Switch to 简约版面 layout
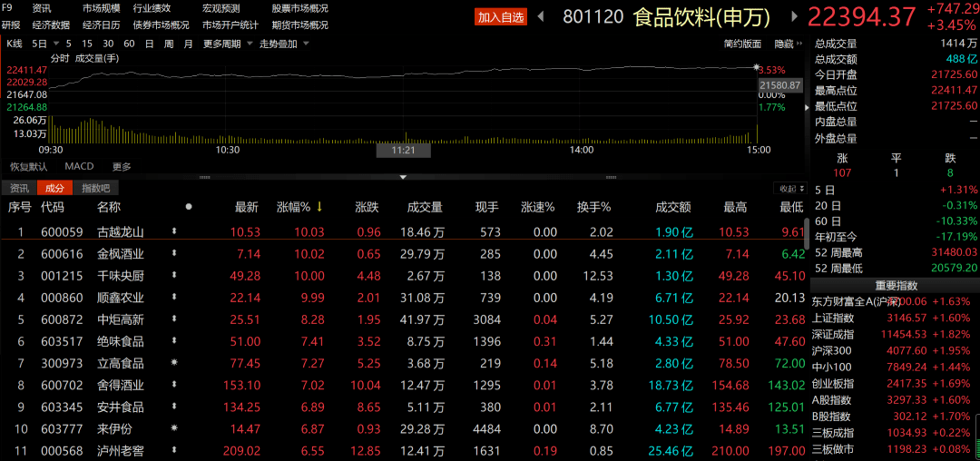Image resolution: width=980 pixels, height=461 pixels. [742, 44]
